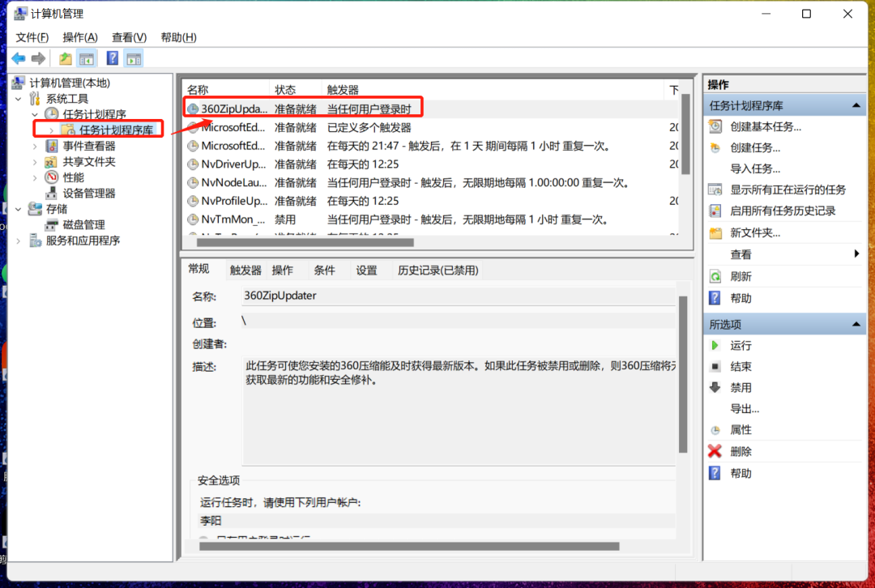The width and height of the screenshot is (875, 588).
Task: Select the NvDriverUp... task row
Action: [431, 164]
